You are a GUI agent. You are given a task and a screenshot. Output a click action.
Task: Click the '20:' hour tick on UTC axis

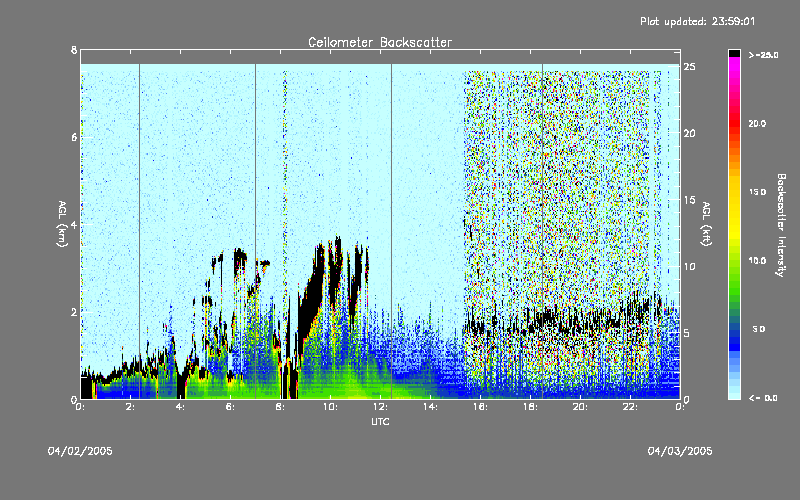pos(581,407)
